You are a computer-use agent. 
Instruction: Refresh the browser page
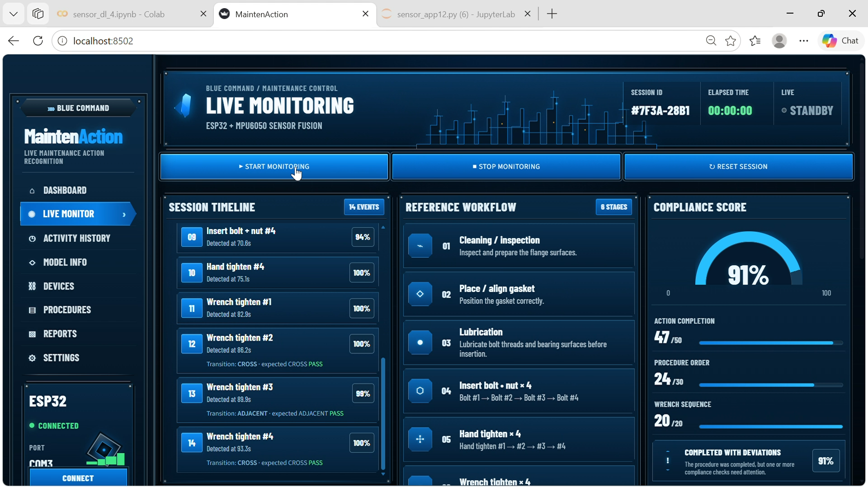(x=38, y=41)
